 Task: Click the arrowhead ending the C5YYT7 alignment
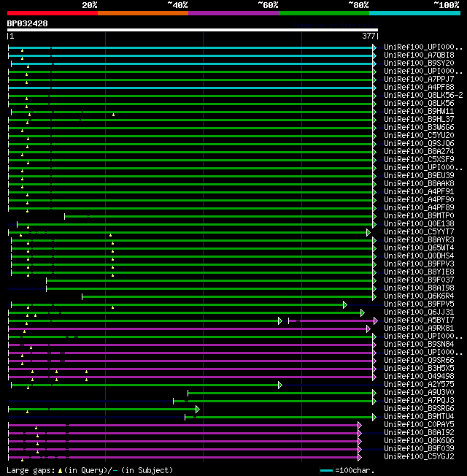click(x=368, y=232)
